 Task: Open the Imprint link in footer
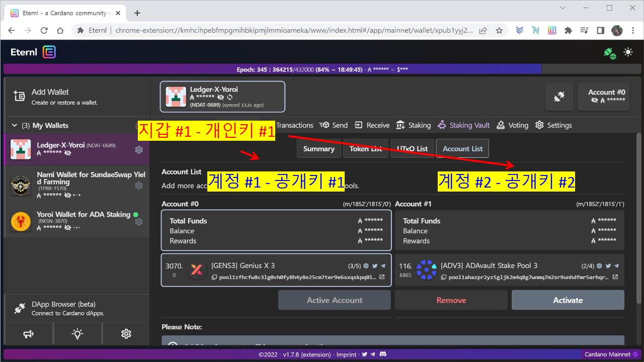click(347, 354)
